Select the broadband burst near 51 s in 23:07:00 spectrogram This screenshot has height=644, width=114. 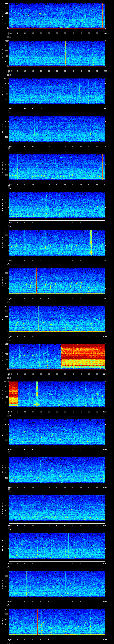[x=91, y=243]
